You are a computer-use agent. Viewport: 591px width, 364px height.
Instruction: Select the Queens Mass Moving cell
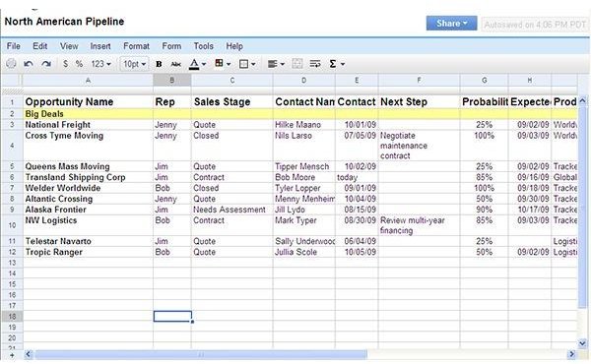coord(88,166)
